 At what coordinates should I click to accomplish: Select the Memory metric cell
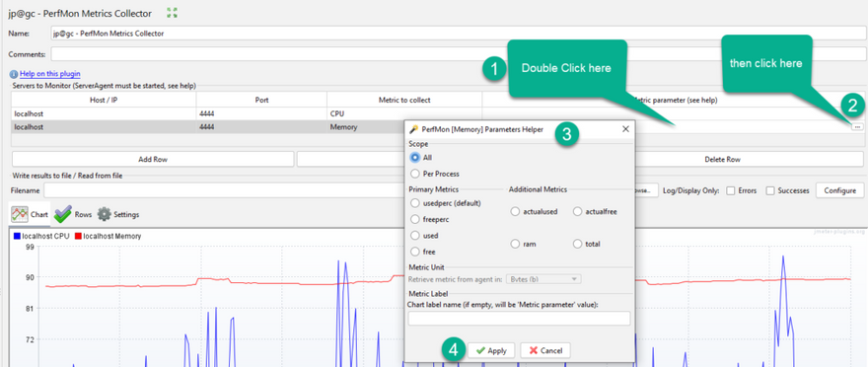(366, 126)
